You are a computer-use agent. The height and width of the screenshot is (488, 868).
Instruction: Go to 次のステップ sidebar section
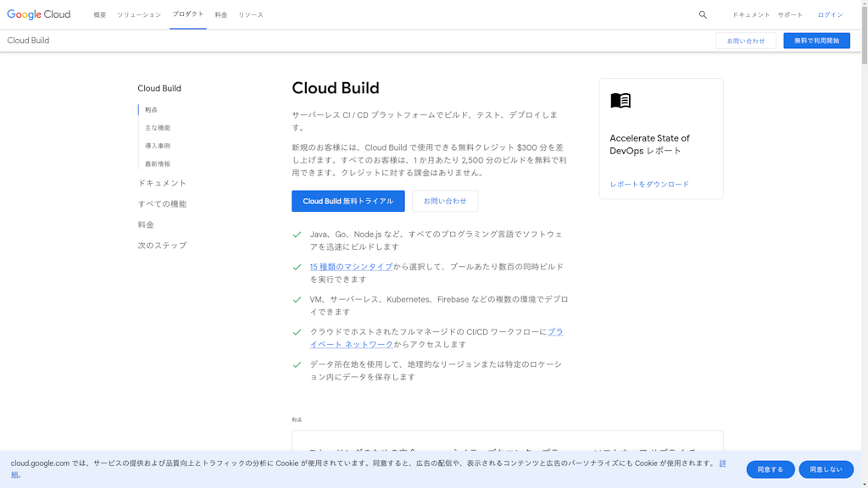pos(162,246)
